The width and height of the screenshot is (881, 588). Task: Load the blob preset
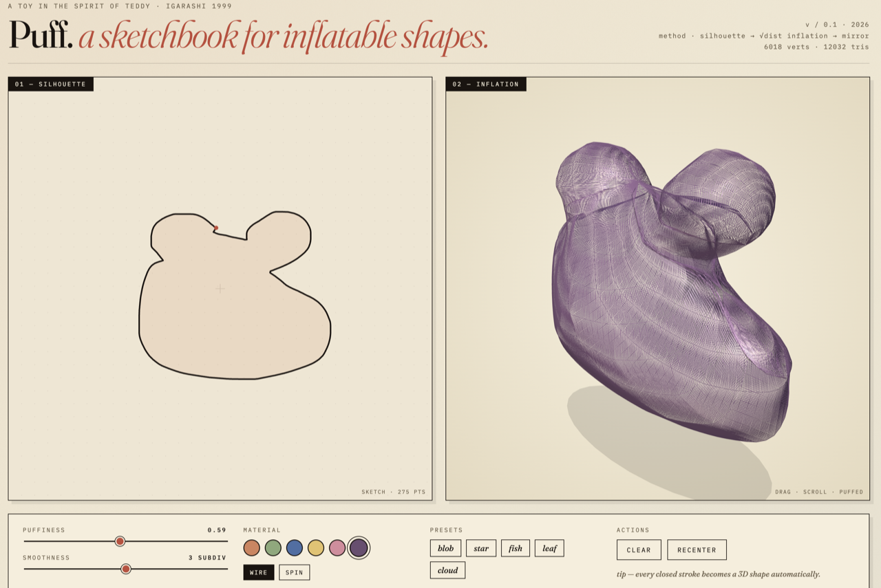click(446, 548)
